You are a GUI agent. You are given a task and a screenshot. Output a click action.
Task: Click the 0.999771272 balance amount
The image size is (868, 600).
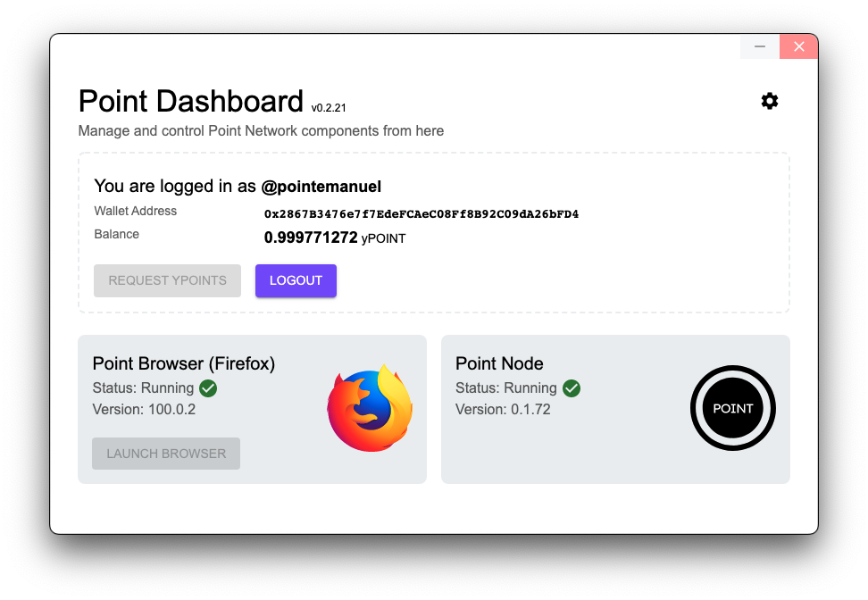pyautogui.click(x=311, y=237)
